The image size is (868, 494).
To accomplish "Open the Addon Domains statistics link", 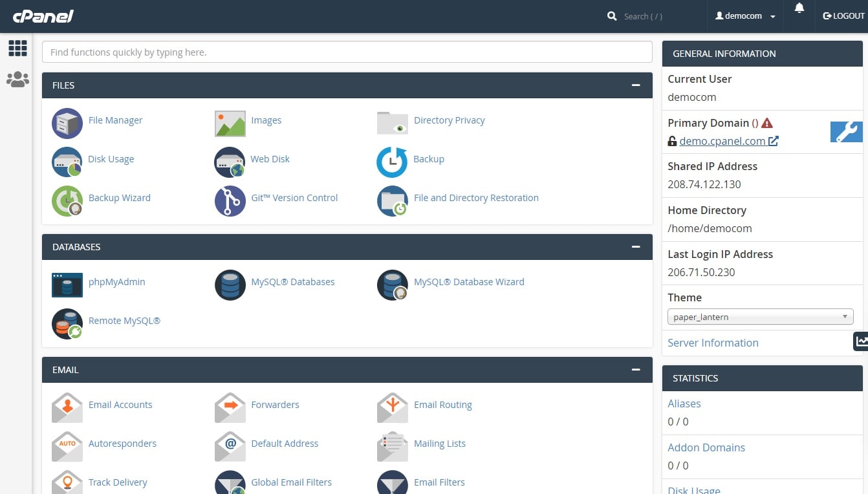I will coord(706,447).
